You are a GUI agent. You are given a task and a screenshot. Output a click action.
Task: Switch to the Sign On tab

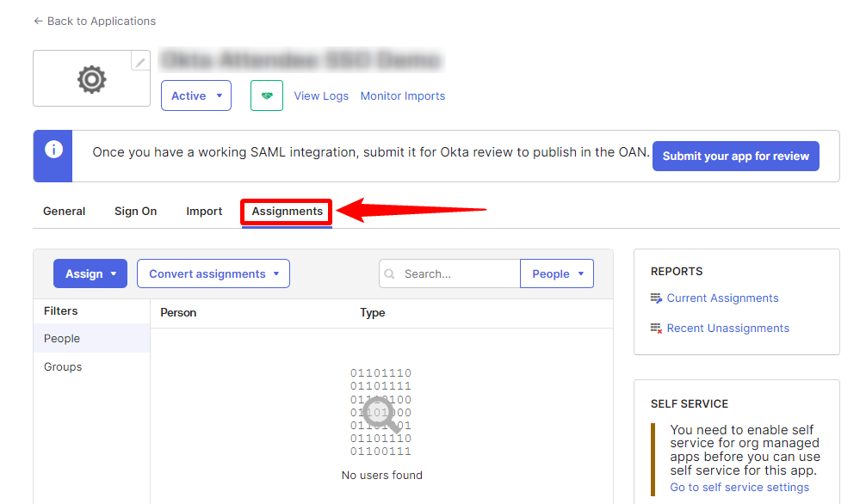coord(135,211)
